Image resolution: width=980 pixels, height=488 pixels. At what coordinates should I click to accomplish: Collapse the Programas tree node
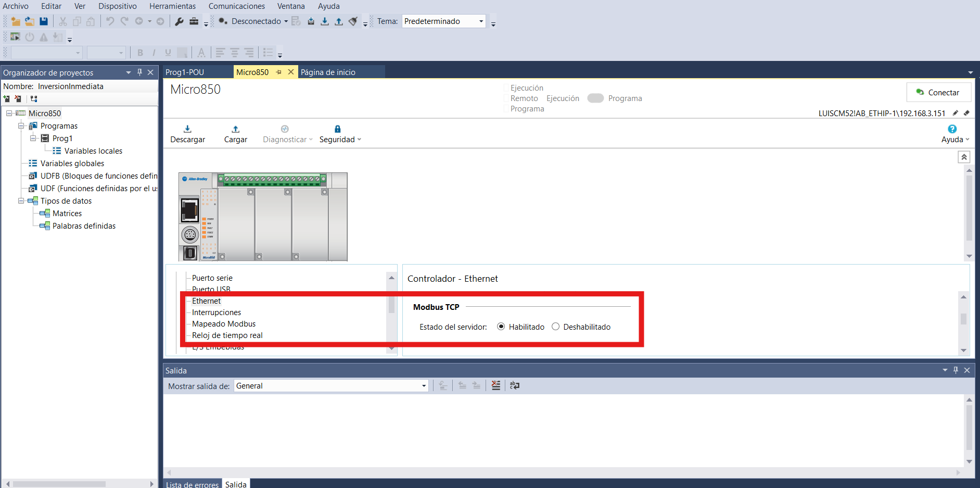pos(21,126)
